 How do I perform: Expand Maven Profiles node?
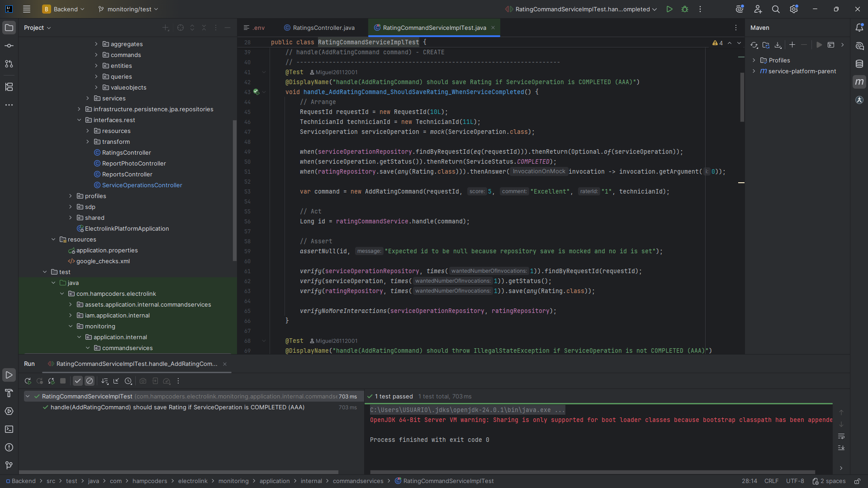[754, 60]
